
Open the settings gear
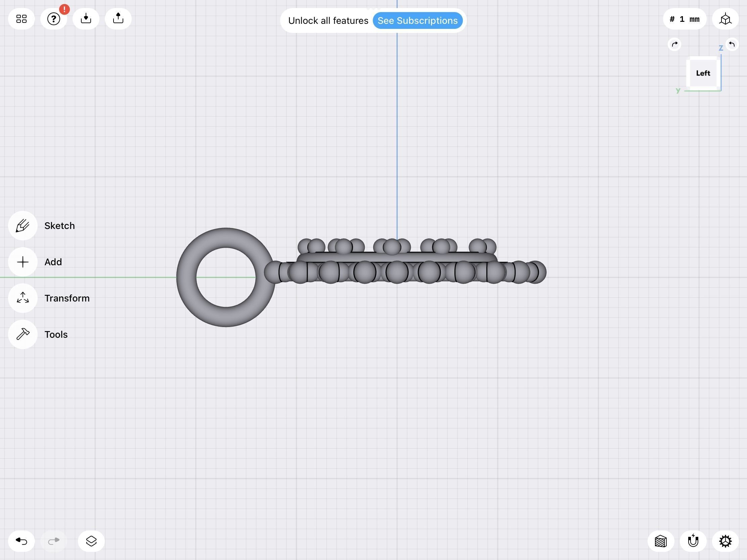(x=726, y=541)
